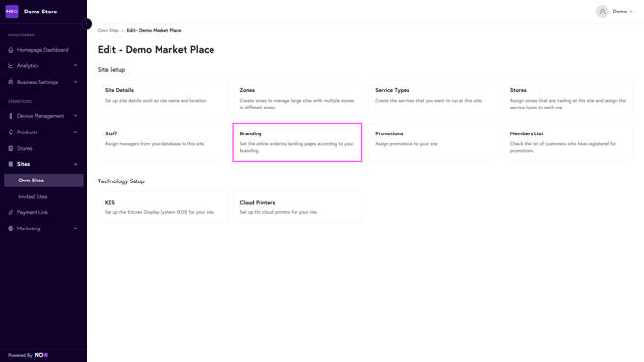
Task: Click the Device Management icon
Action: [x=11, y=116]
